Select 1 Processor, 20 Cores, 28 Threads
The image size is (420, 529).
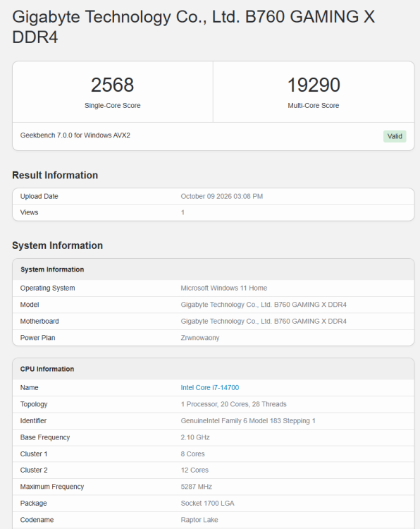[233, 404]
